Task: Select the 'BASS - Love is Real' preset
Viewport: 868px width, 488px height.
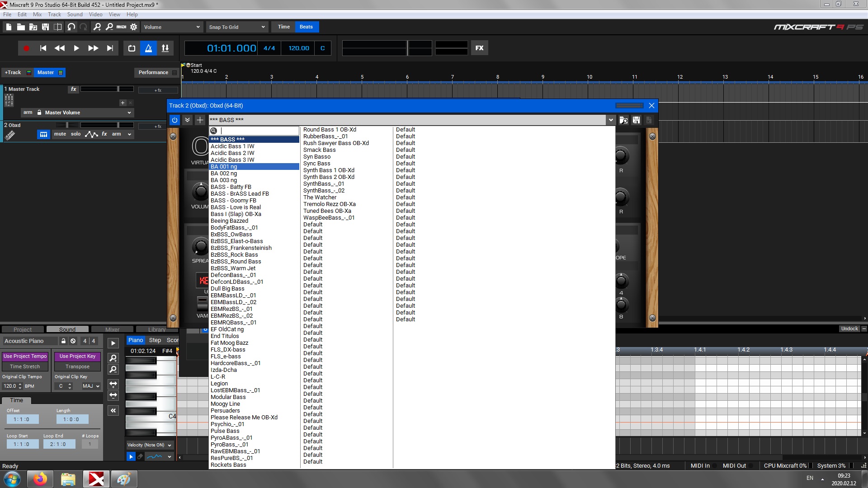Action: tap(236, 207)
